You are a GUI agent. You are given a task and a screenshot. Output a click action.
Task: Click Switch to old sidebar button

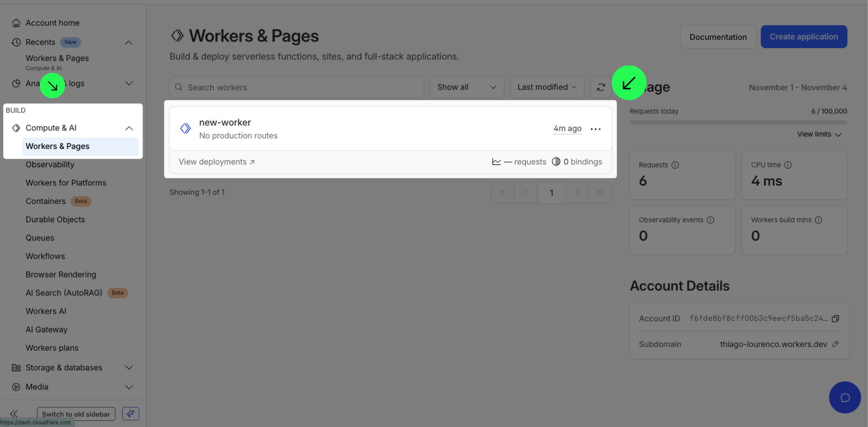pyautogui.click(x=76, y=414)
